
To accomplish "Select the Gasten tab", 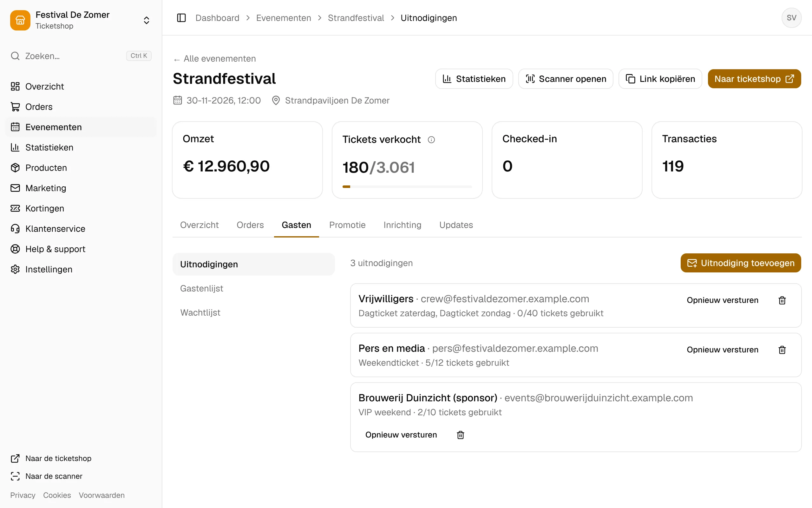I will pos(296,225).
